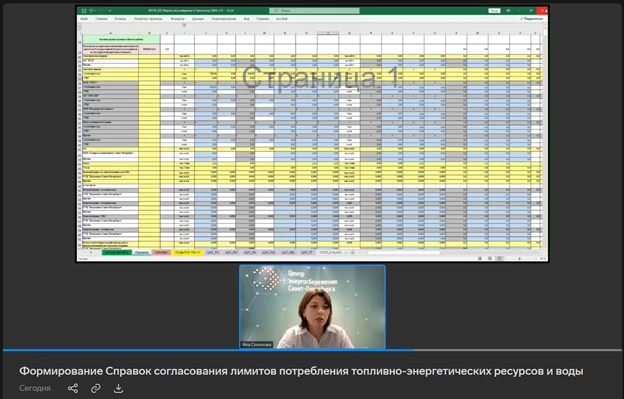Switch to the ЦИС_ПС sheet tab
Image resolution: width=624 pixels, height=399 pixels.
pos(232,253)
